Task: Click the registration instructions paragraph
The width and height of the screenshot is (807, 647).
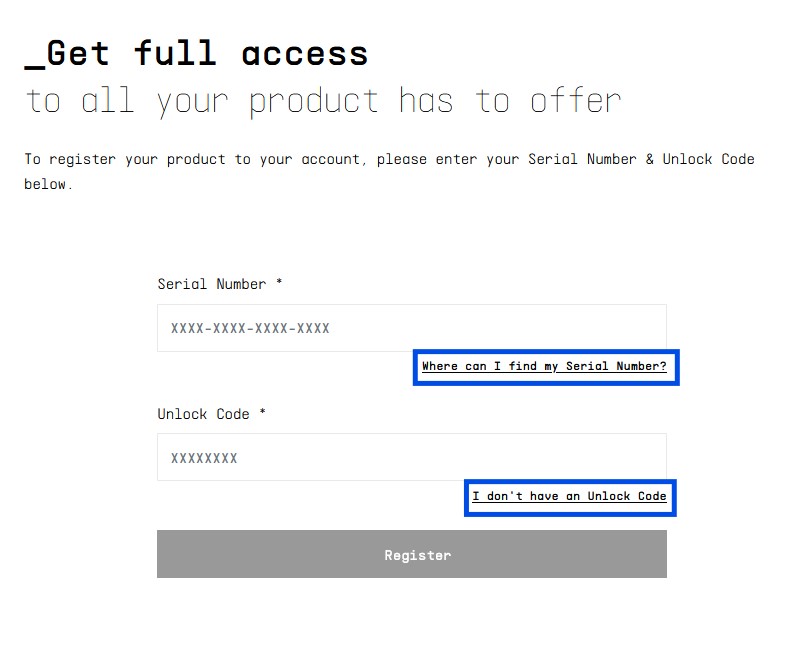Action: [389, 160]
